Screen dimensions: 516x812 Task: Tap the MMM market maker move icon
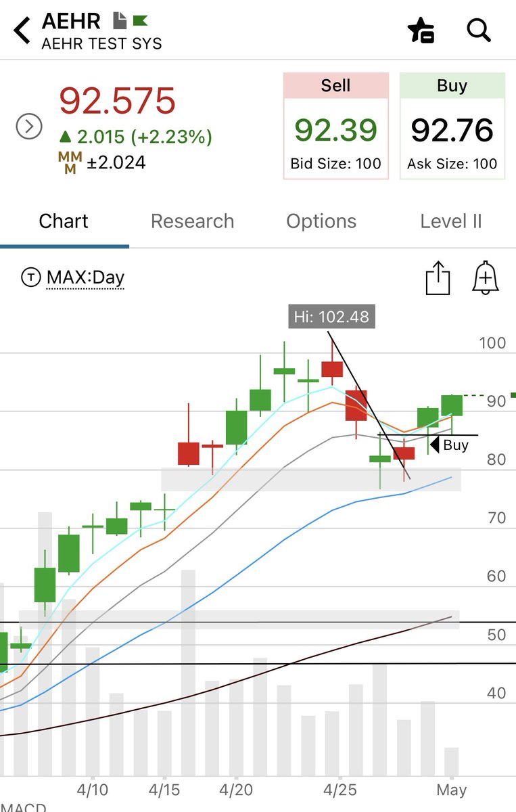71,163
